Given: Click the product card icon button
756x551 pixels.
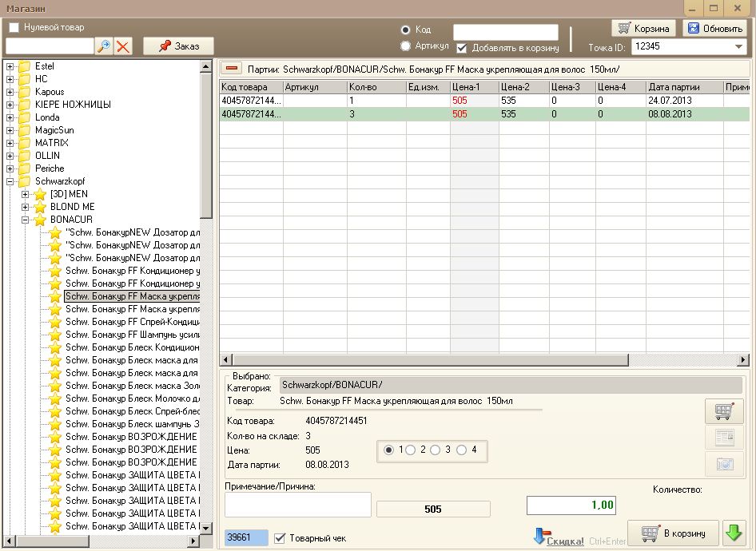Looking at the screenshot, I should [724, 438].
